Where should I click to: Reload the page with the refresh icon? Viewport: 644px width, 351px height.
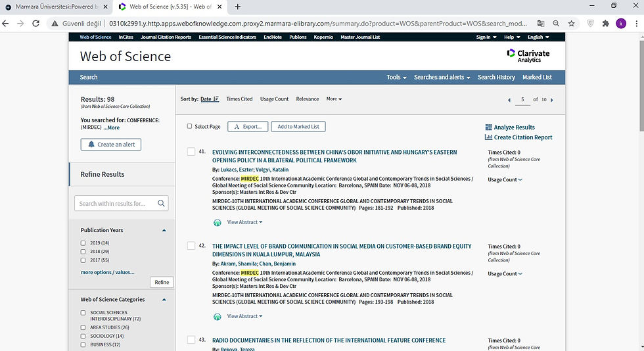(x=35, y=24)
